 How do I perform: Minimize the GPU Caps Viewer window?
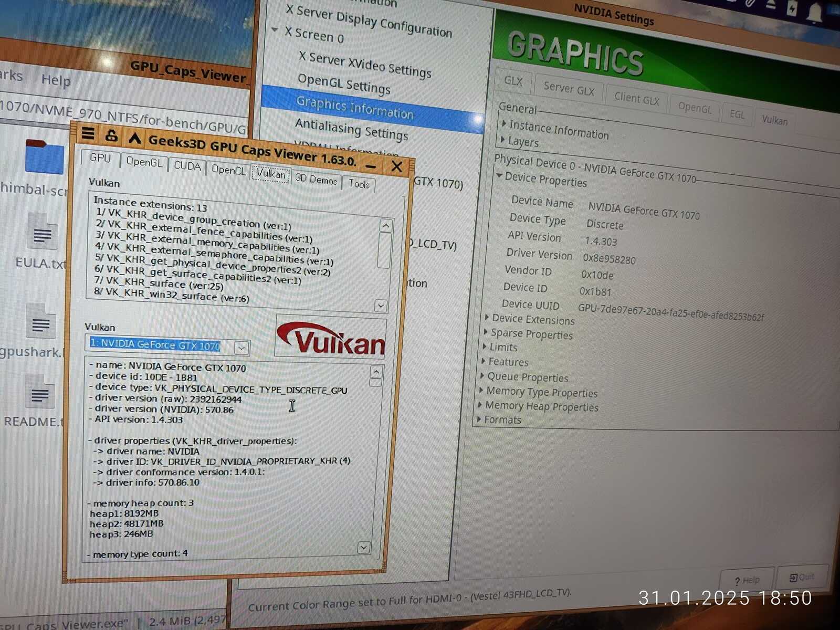(x=371, y=166)
